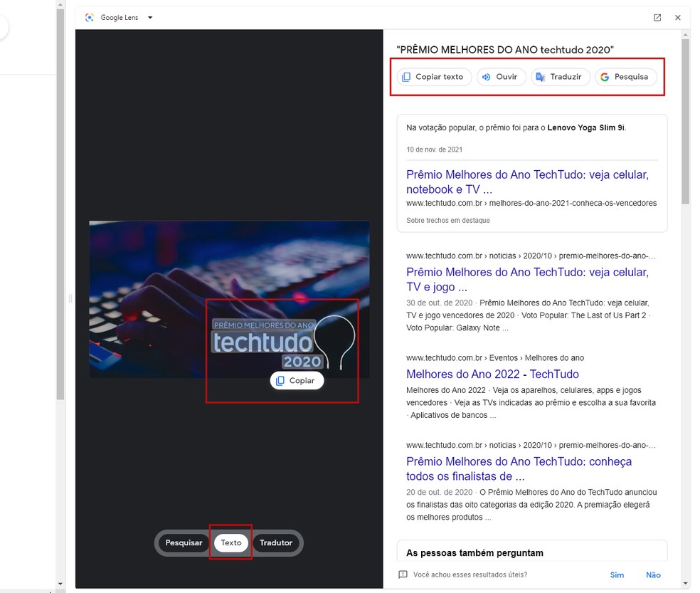Click the feedback flag icon
This screenshot has width=700, height=593.
(403, 574)
